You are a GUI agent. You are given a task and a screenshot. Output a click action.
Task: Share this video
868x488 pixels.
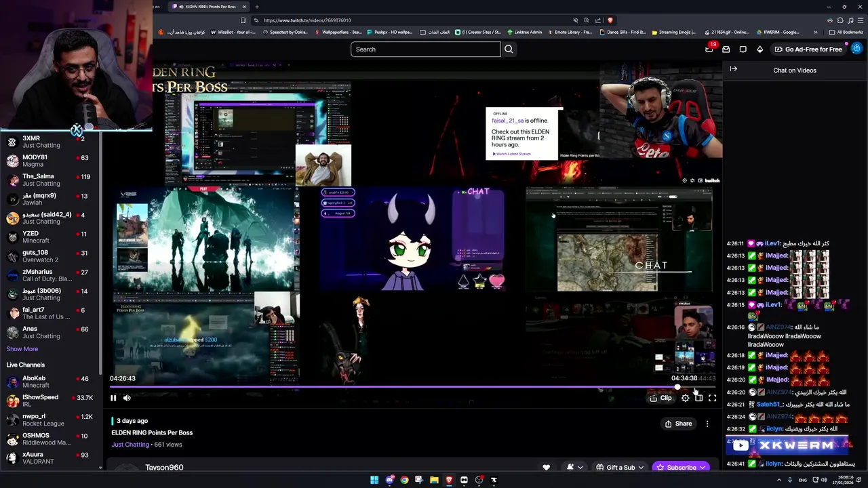click(x=678, y=424)
